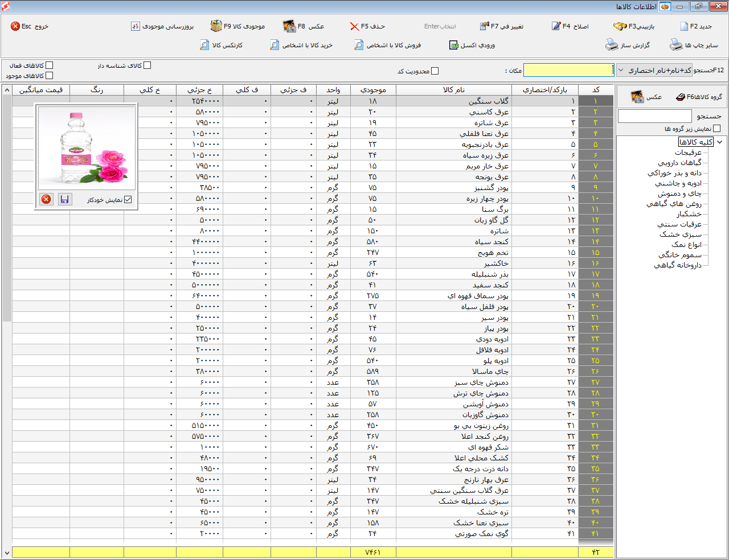Click the عکس button in the group panel
The image size is (729, 560).
[x=646, y=97]
